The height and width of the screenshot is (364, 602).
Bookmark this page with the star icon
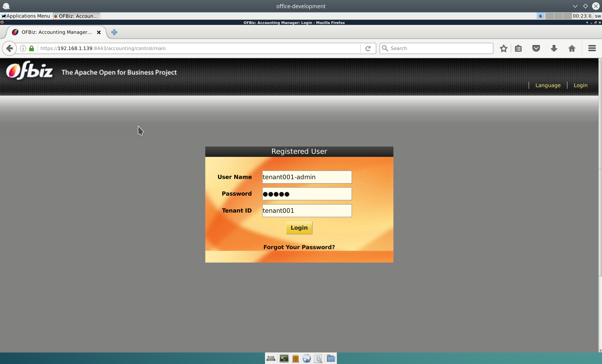click(x=503, y=48)
